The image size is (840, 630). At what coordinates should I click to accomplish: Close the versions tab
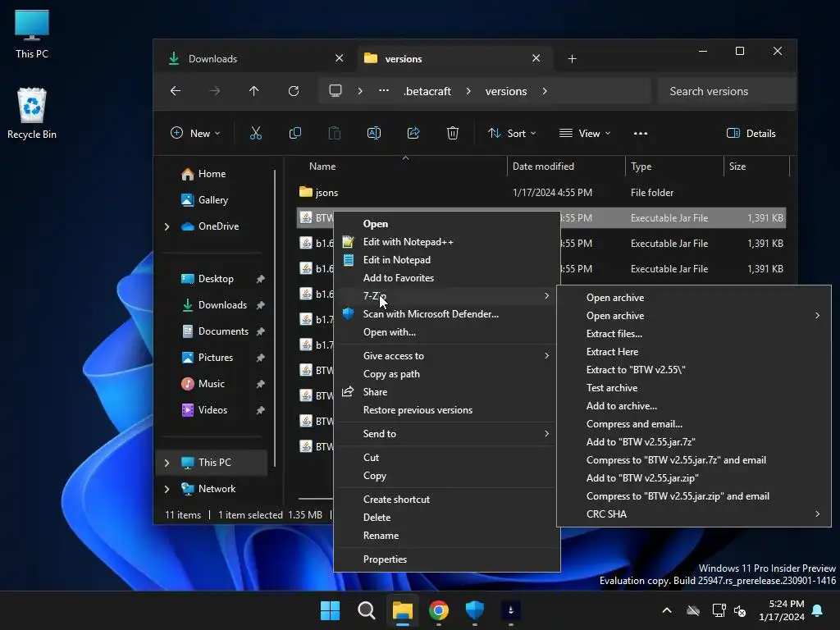pyautogui.click(x=536, y=58)
